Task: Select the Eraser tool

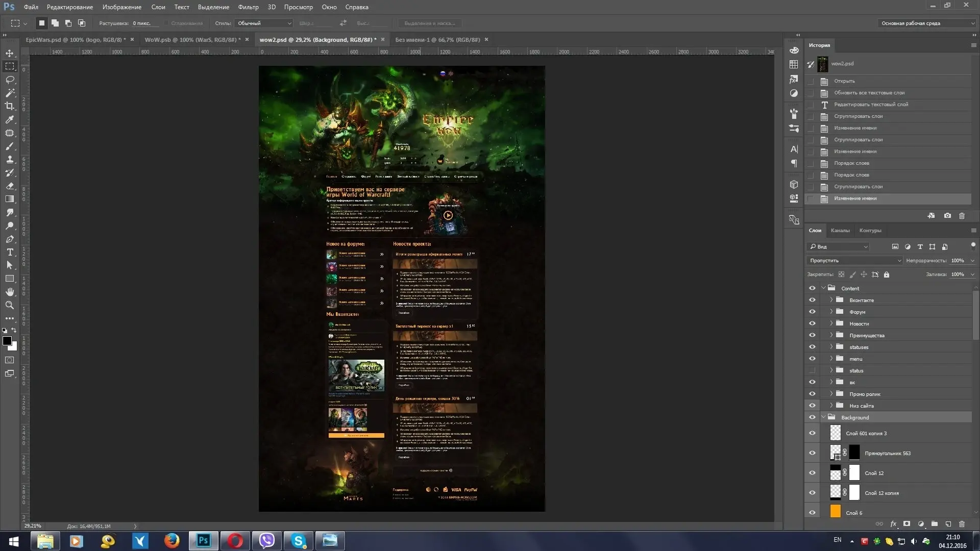Action: pos(10,186)
